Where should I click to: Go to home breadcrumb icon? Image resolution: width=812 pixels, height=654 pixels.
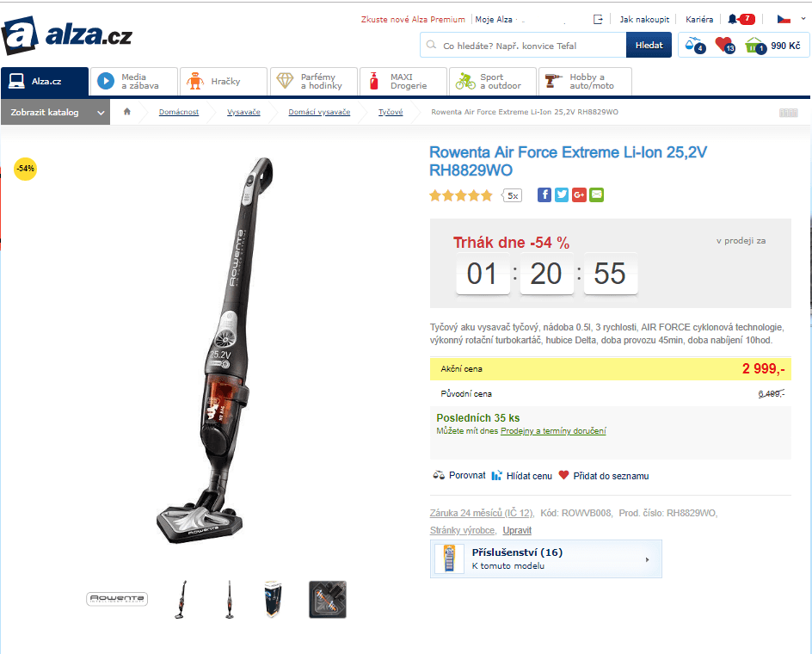pos(127,111)
